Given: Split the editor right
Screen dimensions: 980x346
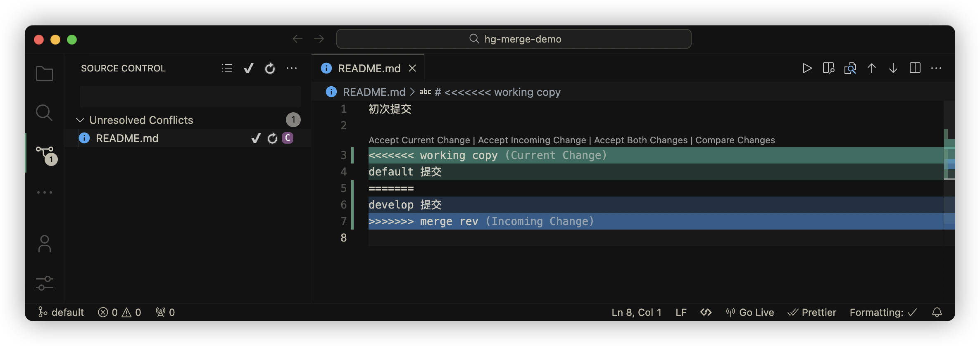Looking at the screenshot, I should click(915, 69).
